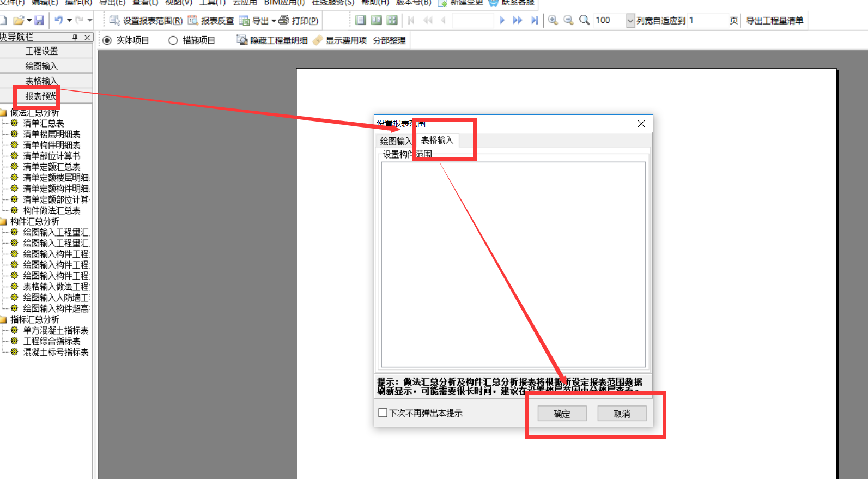Click the 导出 export toolbar item
The image size is (868, 479).
[x=254, y=21]
